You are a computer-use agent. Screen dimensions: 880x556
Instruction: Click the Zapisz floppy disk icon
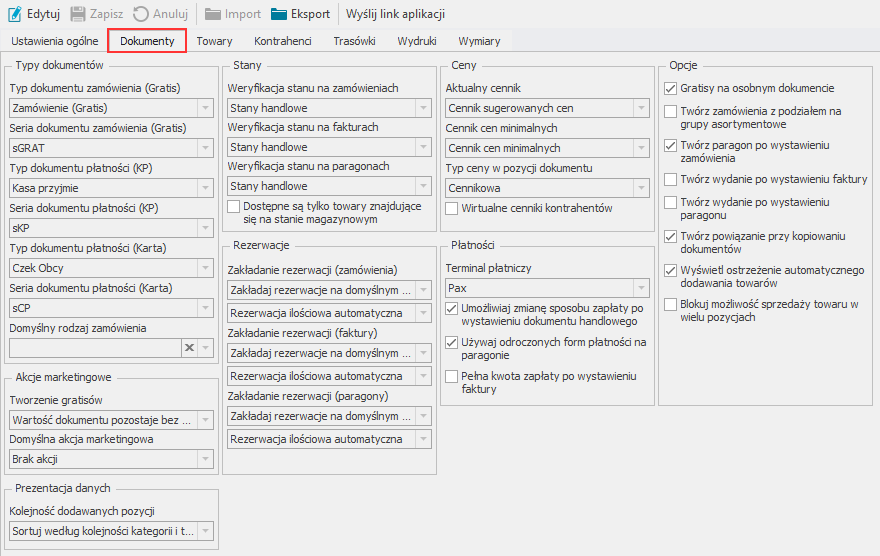[x=78, y=14]
